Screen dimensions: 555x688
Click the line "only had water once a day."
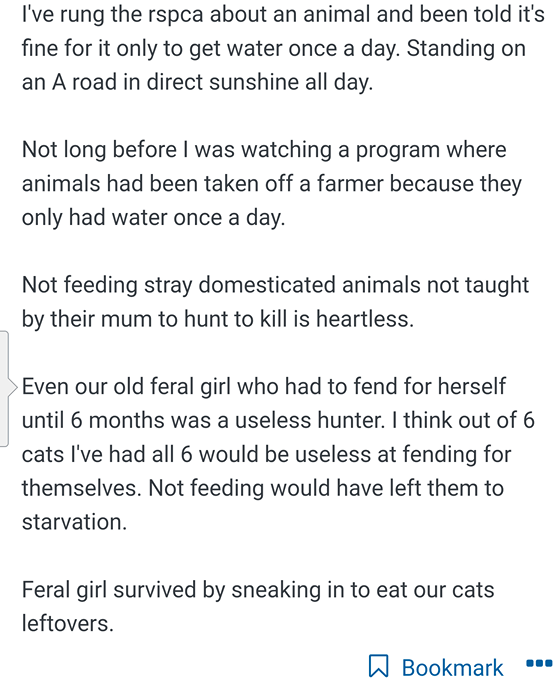tap(154, 217)
